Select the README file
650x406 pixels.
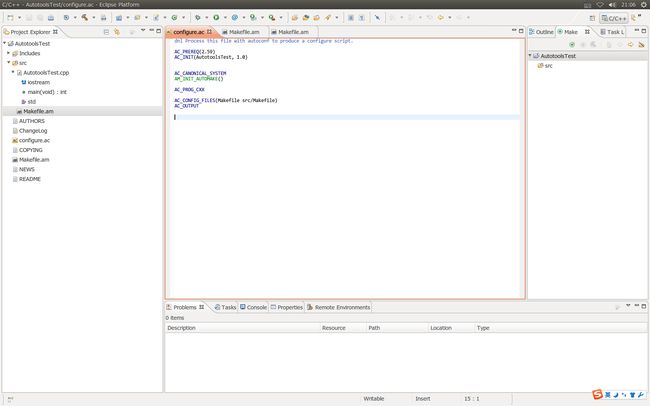pos(30,179)
